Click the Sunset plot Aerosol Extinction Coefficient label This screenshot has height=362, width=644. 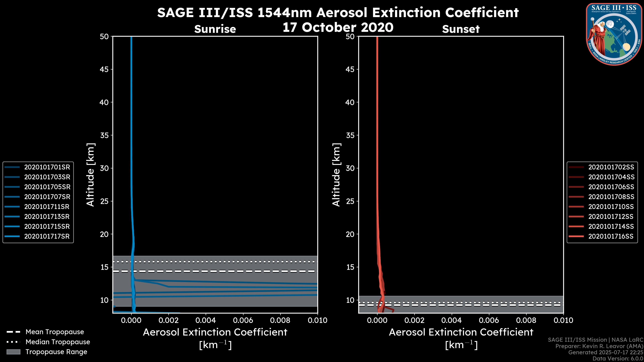pyautogui.click(x=461, y=332)
